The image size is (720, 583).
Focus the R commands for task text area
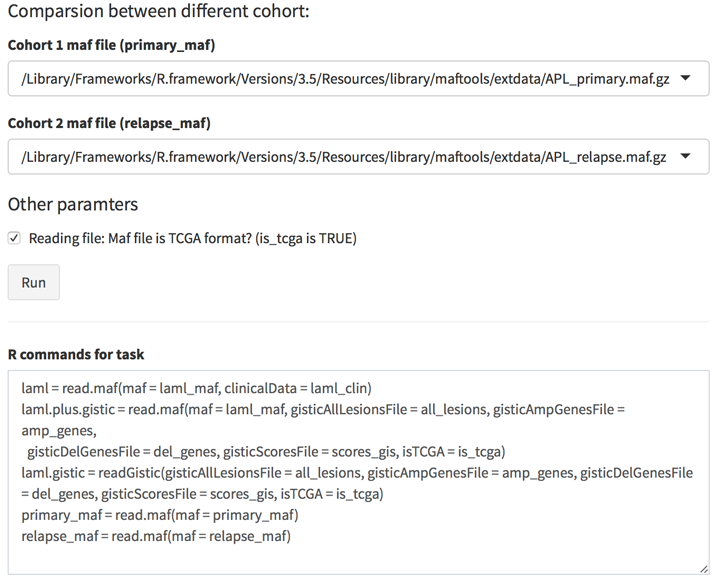point(359,472)
